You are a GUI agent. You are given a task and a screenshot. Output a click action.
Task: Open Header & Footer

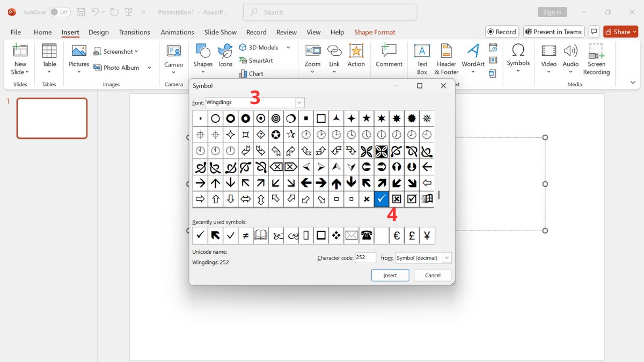(447, 59)
